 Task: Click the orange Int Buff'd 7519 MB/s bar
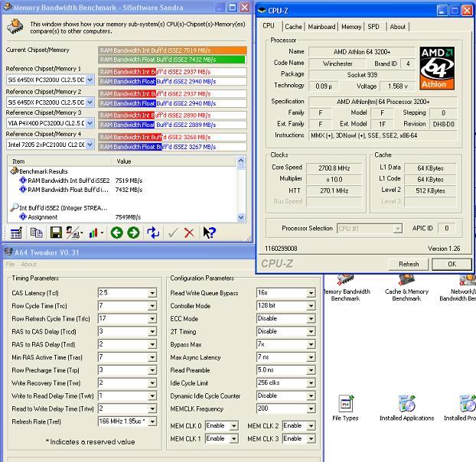tap(172, 50)
